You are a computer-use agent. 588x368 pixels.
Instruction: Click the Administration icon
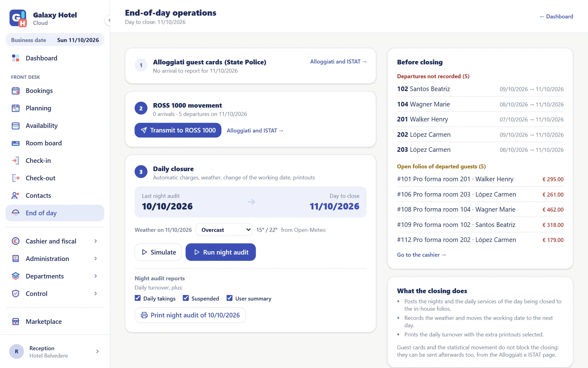click(x=16, y=259)
